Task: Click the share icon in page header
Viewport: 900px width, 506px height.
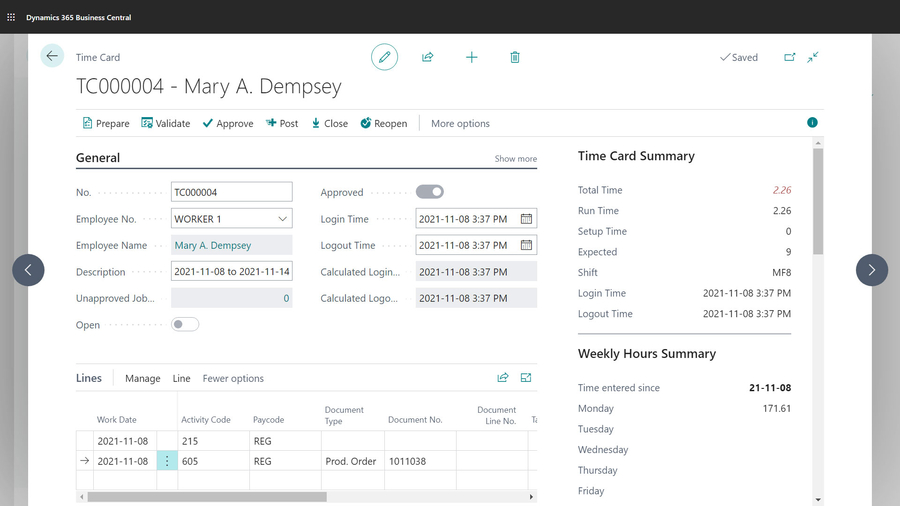Action: point(428,57)
